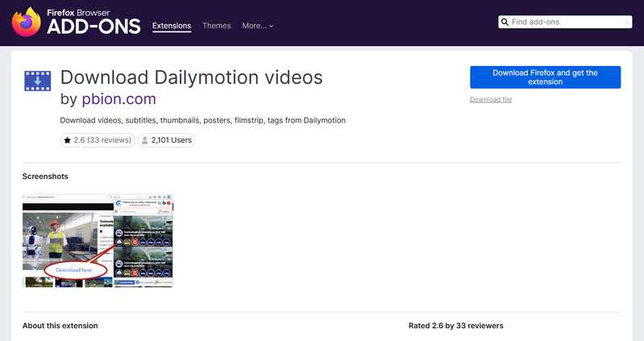Switch to the Extensions tab
The width and height of the screenshot is (644, 341).
click(x=172, y=26)
